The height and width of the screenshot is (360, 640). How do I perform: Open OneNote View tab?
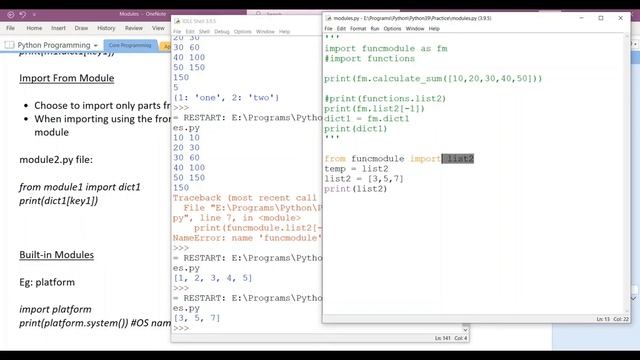pyautogui.click(x=158, y=28)
